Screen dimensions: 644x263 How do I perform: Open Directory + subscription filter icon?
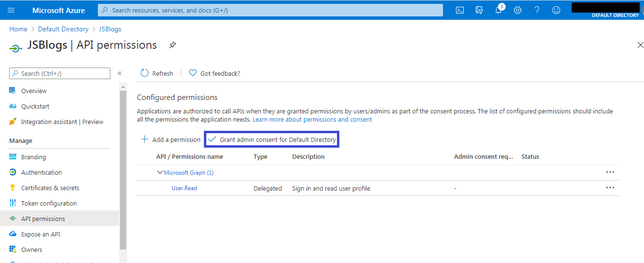479,10
